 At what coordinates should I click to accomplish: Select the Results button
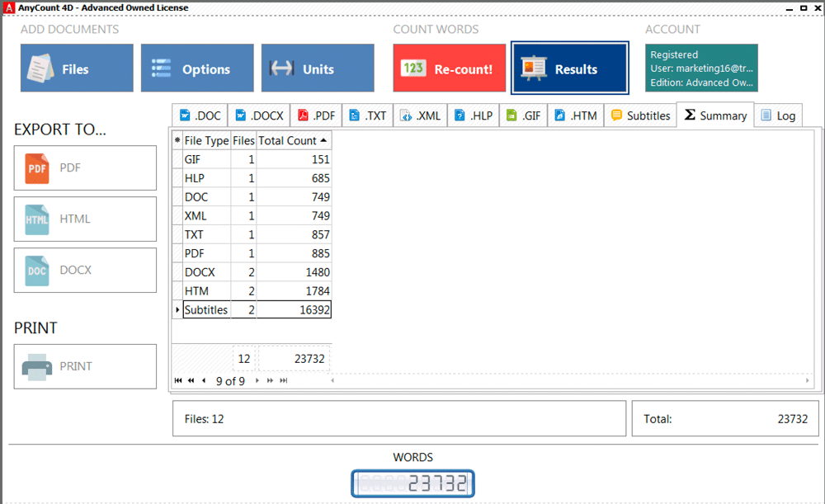(x=570, y=68)
